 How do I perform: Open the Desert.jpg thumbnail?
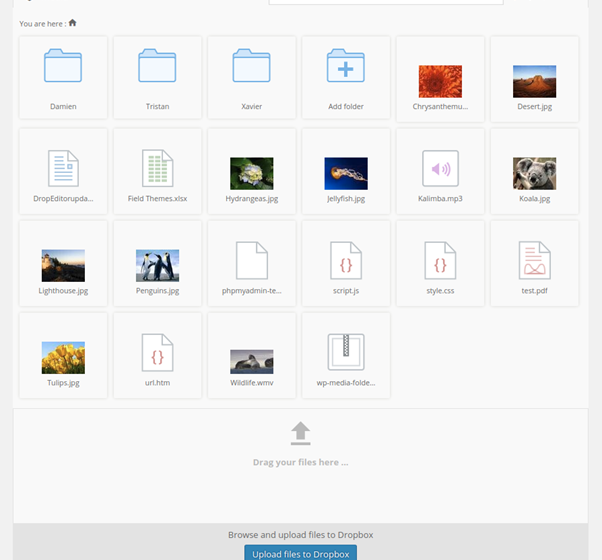(534, 81)
